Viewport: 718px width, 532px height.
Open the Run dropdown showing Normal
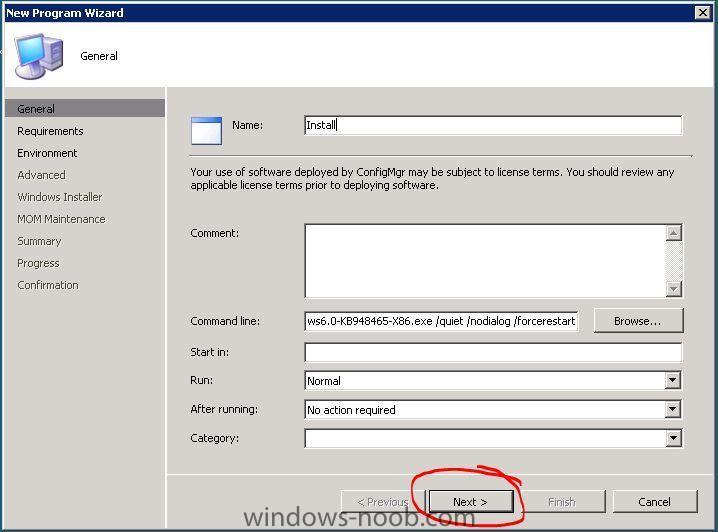tap(672, 380)
